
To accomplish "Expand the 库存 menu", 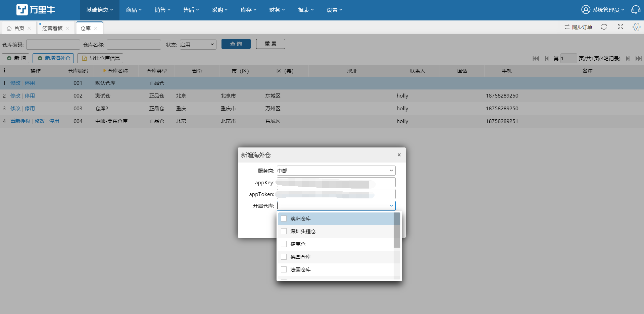I will point(248,10).
